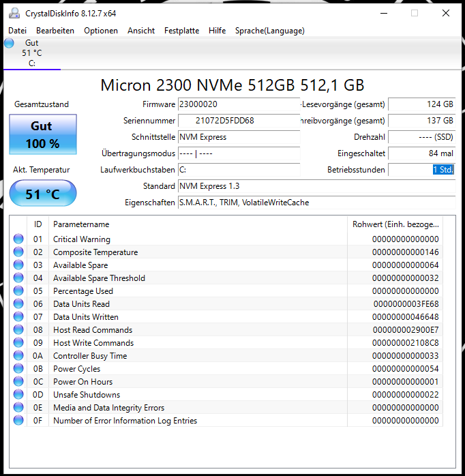
Task: Click status orb for Data Units Read row
Action: [x=18, y=304]
